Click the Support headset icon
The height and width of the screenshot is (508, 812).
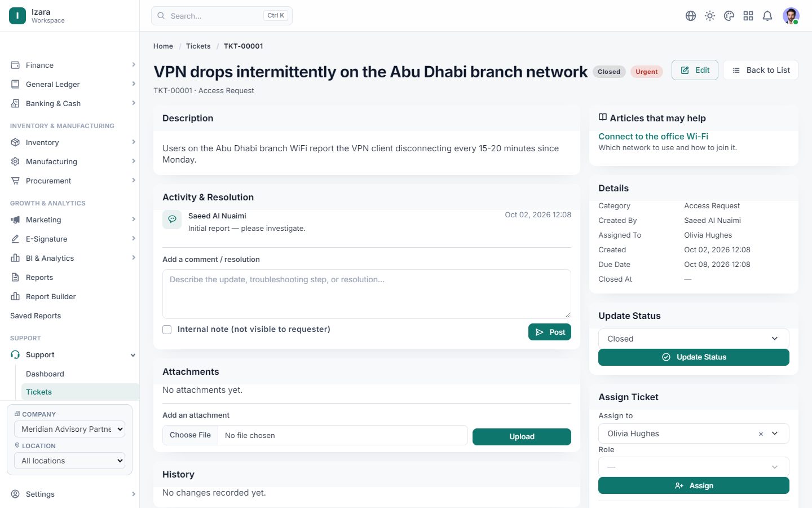coord(15,354)
